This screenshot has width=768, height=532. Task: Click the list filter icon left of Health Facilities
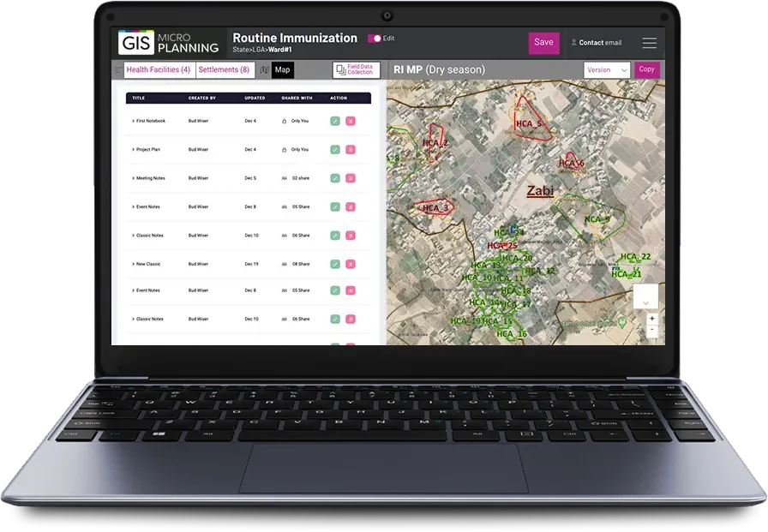click(117, 70)
